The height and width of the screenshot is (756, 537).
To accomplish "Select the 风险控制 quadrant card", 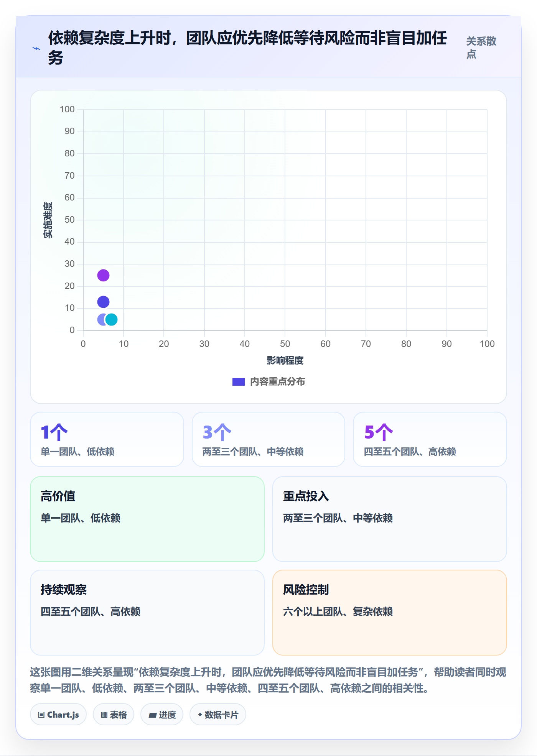I will pyautogui.click(x=390, y=613).
